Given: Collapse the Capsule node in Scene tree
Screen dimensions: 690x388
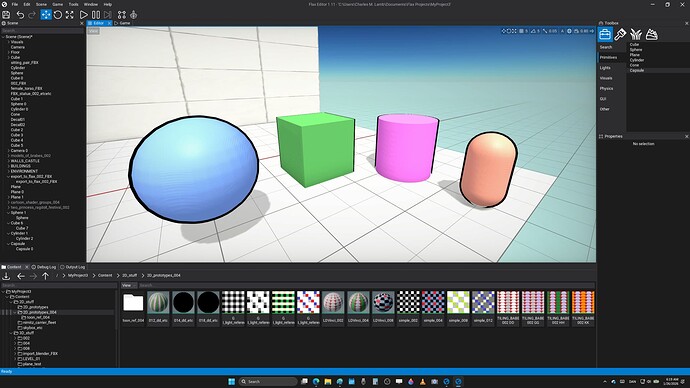Looking at the screenshot, I should click(x=8, y=244).
